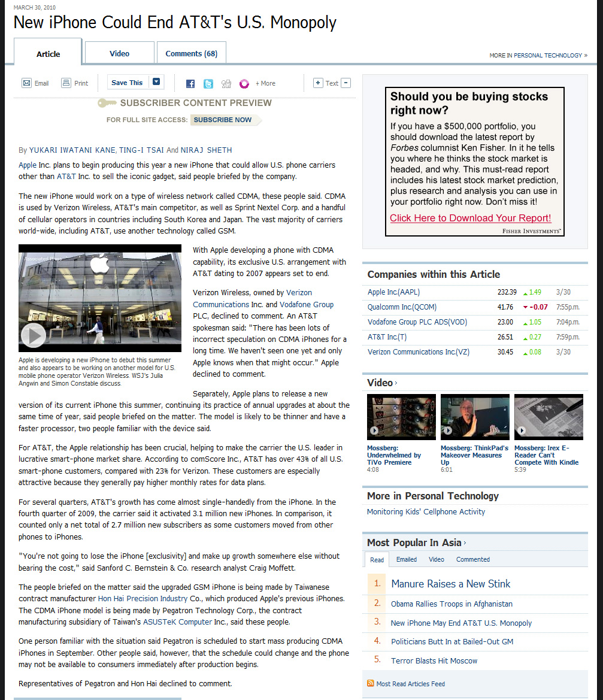This screenshot has height=700, width=603.
Task: Increase text size with plus button
Action: point(318,83)
